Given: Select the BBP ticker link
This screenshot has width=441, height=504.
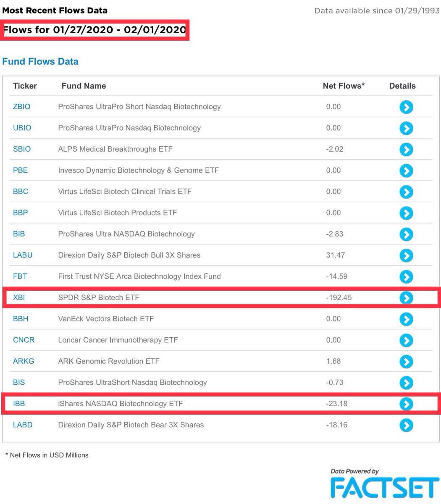Looking at the screenshot, I should click(21, 213).
